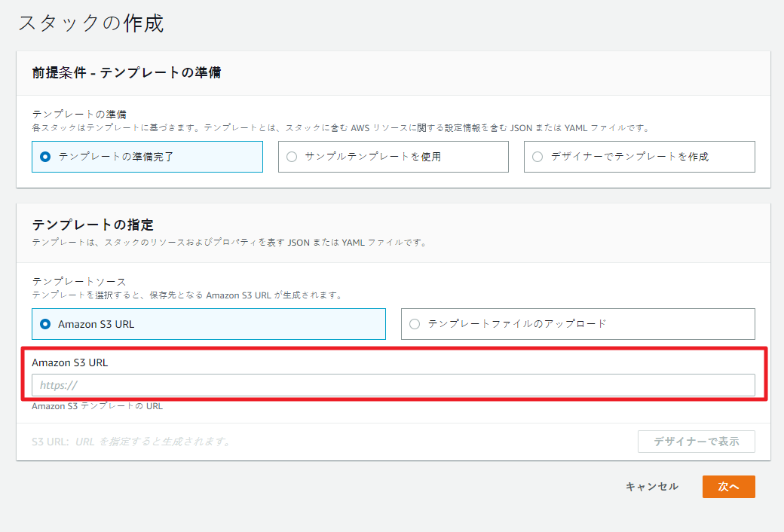The image size is (784, 532).
Task: Click the Amazon S3 テンプレートの URL helper text
Action: click(x=97, y=406)
